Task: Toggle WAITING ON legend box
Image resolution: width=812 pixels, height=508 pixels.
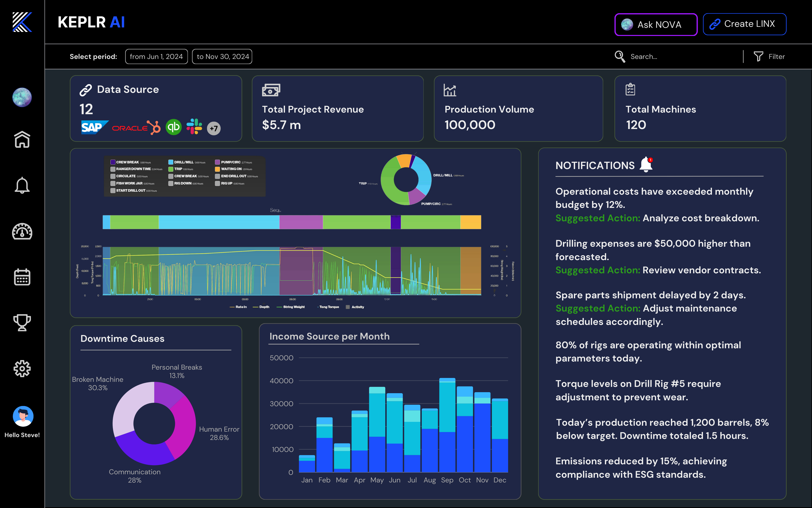Action: coord(217,169)
